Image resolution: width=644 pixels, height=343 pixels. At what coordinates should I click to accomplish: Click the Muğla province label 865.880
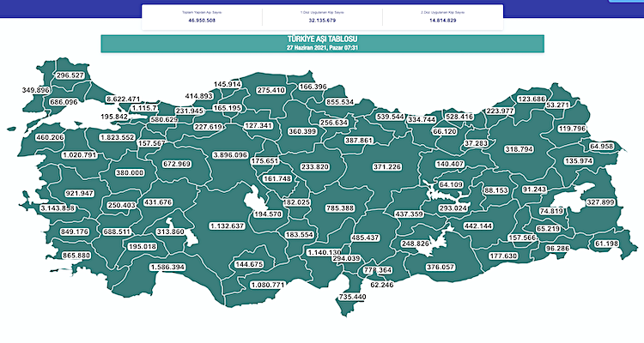tap(76, 256)
